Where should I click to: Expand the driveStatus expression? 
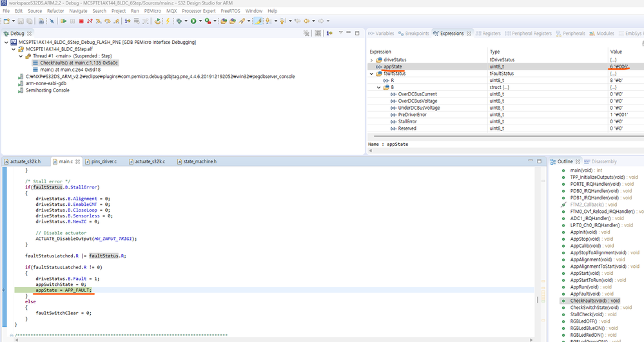coord(372,60)
